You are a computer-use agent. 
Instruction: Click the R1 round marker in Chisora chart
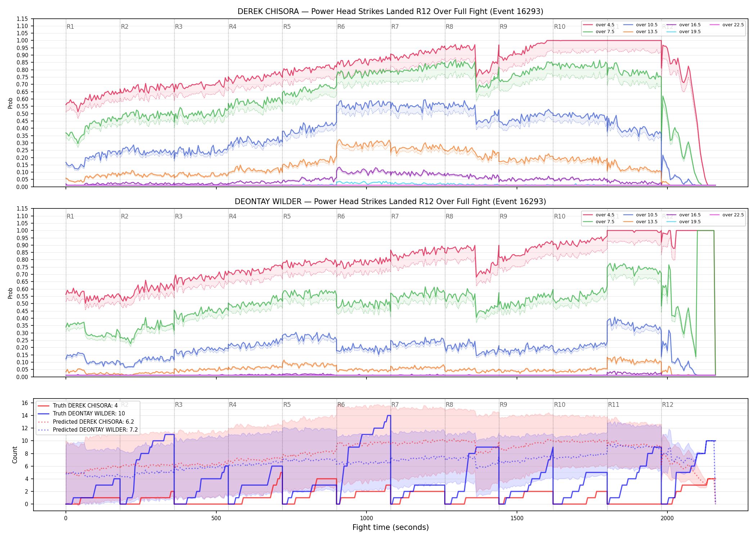click(x=70, y=27)
